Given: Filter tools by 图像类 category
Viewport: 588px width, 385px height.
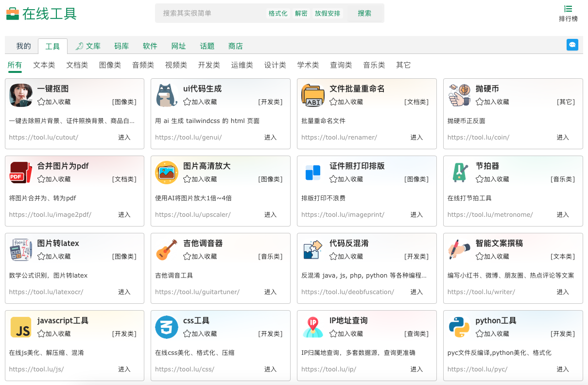Looking at the screenshot, I should coord(110,65).
